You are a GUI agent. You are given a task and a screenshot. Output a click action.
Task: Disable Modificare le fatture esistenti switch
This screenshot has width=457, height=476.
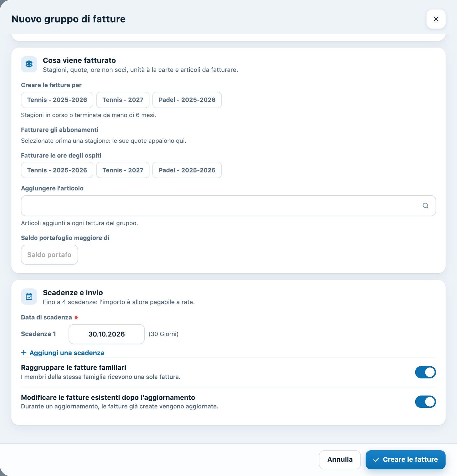(425, 402)
